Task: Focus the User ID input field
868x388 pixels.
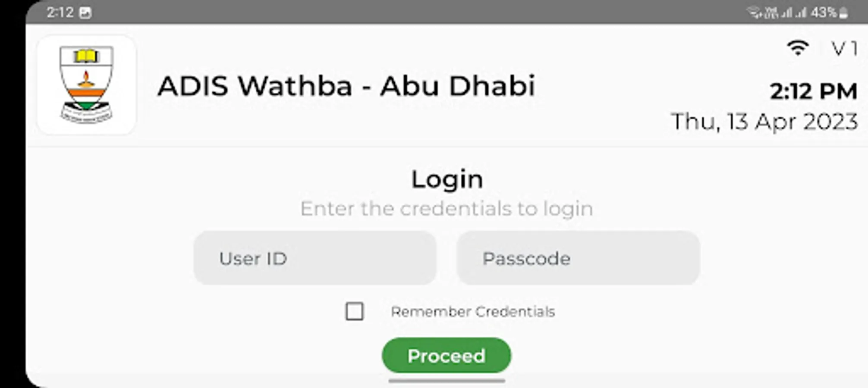Action: tap(315, 258)
